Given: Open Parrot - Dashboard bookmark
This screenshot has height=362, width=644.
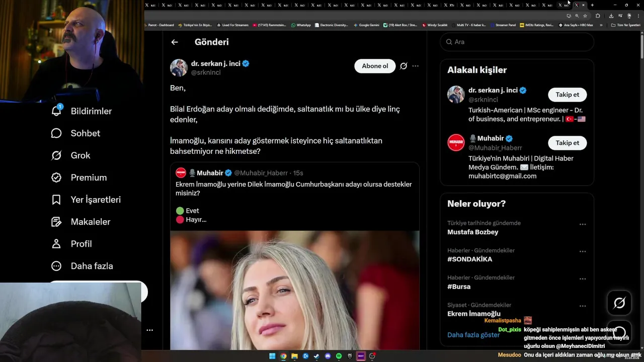Looking at the screenshot, I should (x=159, y=25).
